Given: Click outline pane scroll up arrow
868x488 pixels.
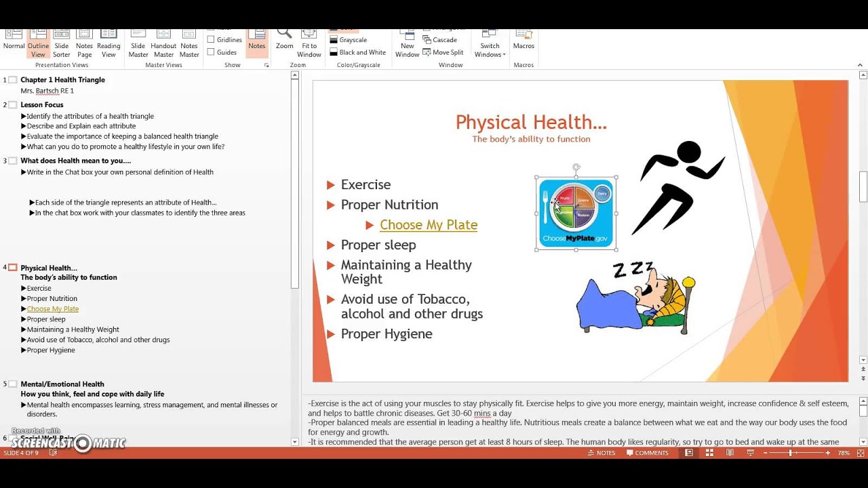Looking at the screenshot, I should coord(294,76).
